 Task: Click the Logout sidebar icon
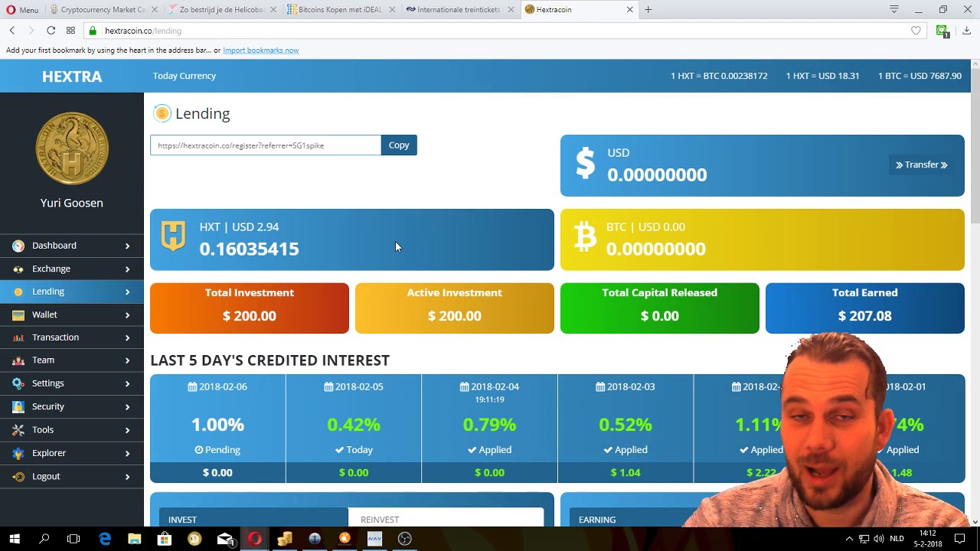pyautogui.click(x=18, y=476)
